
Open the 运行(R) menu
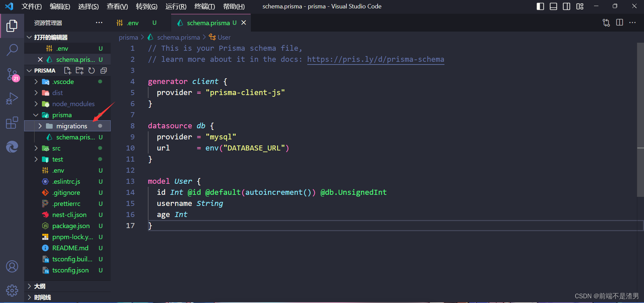coord(176,6)
